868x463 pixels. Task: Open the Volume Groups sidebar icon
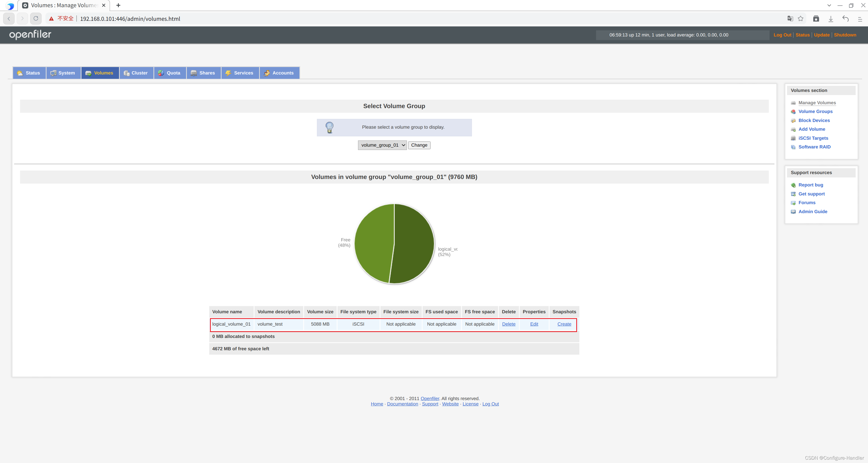(x=793, y=111)
